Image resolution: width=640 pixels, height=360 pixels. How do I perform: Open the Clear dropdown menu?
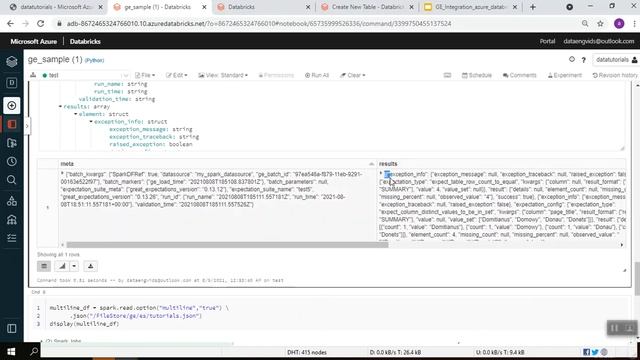[x=353, y=75]
